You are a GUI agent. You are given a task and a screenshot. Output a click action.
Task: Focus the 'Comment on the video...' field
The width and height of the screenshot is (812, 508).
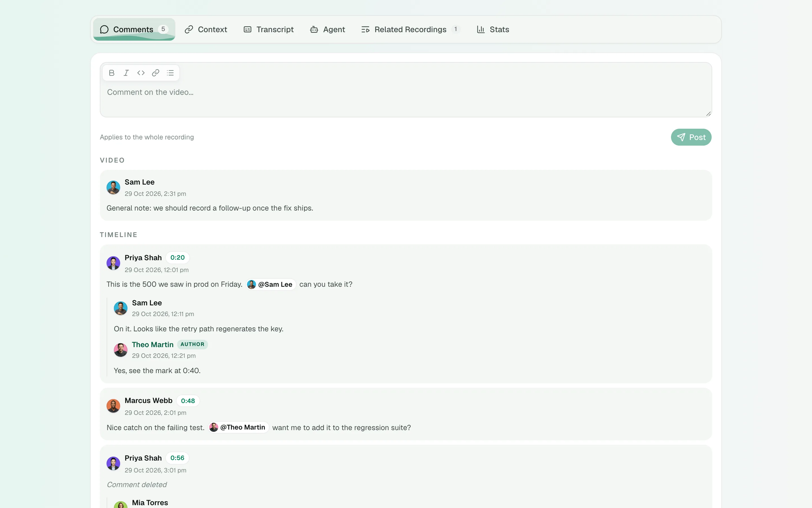coord(406,90)
